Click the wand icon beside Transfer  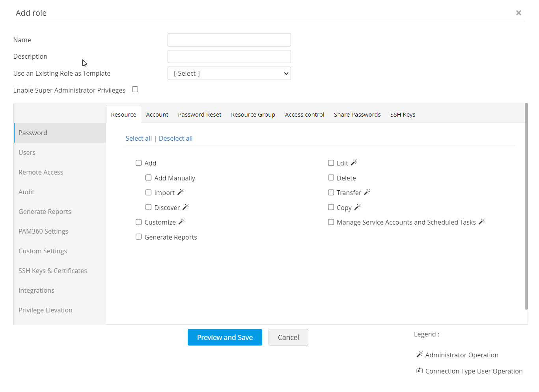tap(367, 192)
